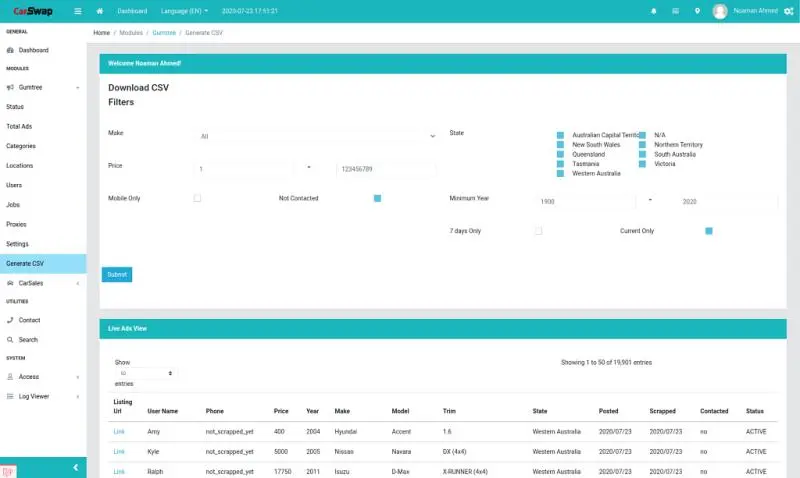Click the user avatar picture
The height and width of the screenshot is (478, 800).
(720, 11)
